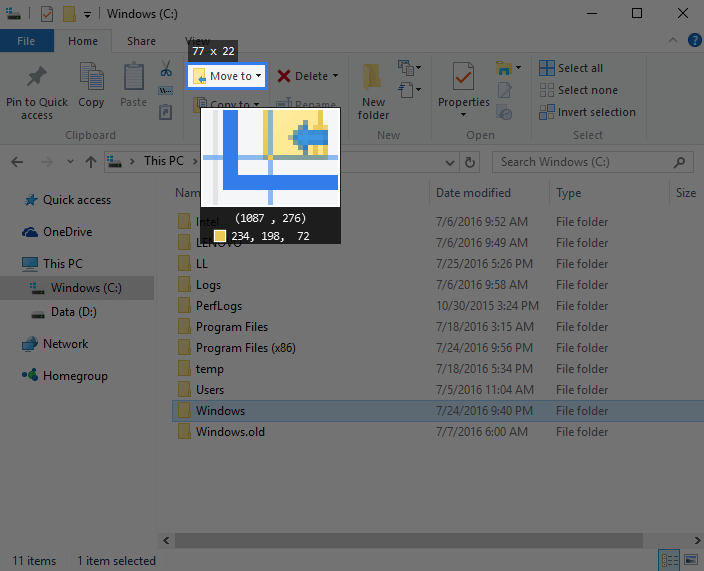Click the horizontal scrollbar thumb
Viewport: 704px width, 571px height.
[409, 540]
